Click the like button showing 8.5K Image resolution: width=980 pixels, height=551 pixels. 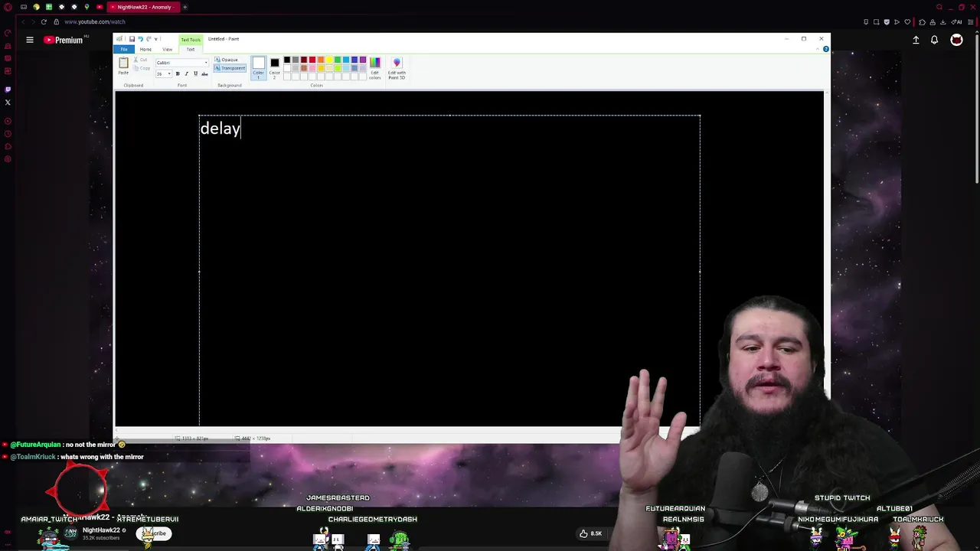(590, 533)
